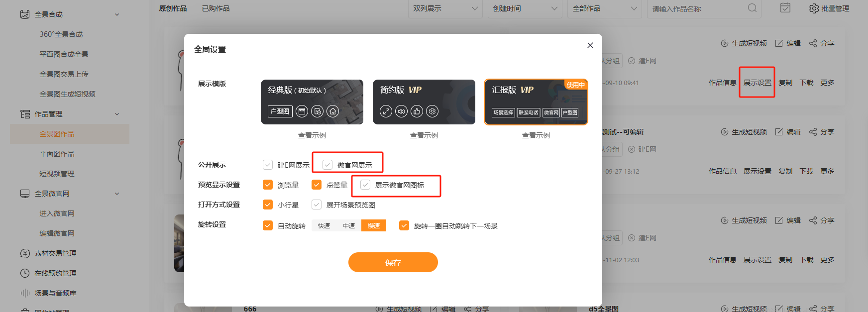Expand the 创建时间 sort dropdown

tap(525, 8)
